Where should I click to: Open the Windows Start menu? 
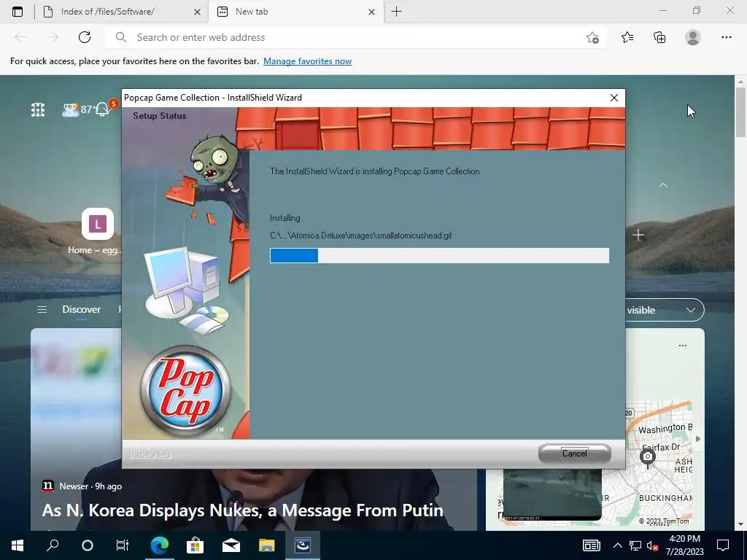18,545
